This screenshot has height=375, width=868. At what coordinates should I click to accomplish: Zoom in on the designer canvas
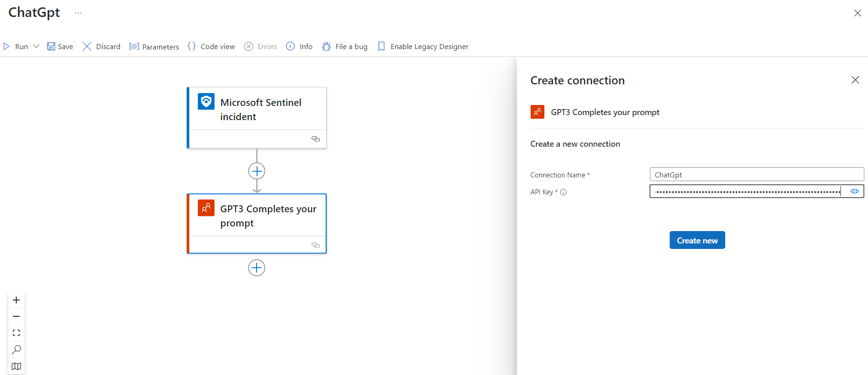tap(16, 300)
